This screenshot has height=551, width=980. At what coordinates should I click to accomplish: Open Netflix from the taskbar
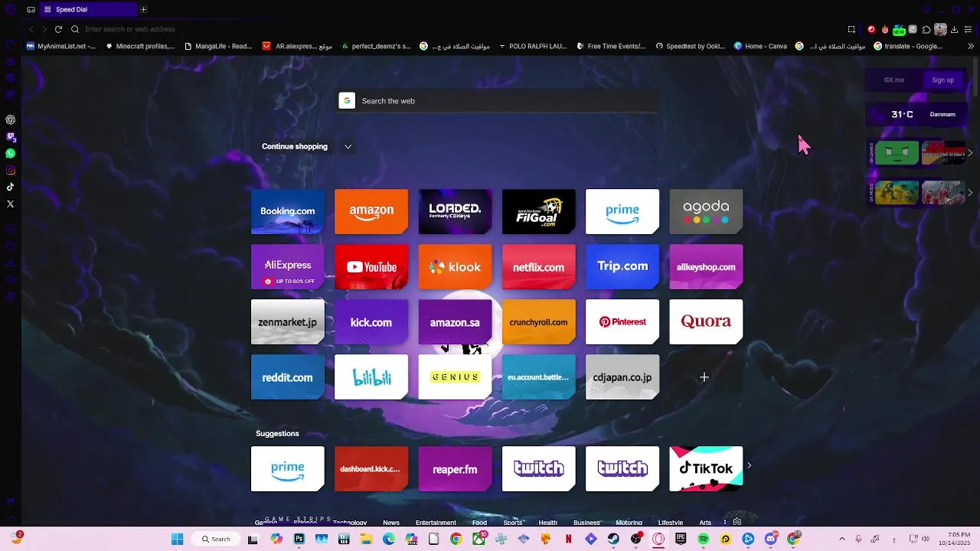click(x=568, y=539)
